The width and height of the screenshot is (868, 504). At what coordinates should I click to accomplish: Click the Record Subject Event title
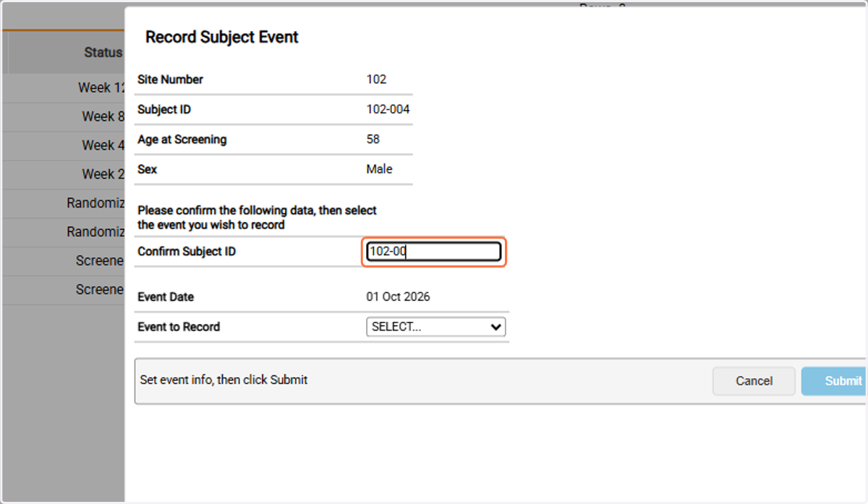pyautogui.click(x=222, y=38)
